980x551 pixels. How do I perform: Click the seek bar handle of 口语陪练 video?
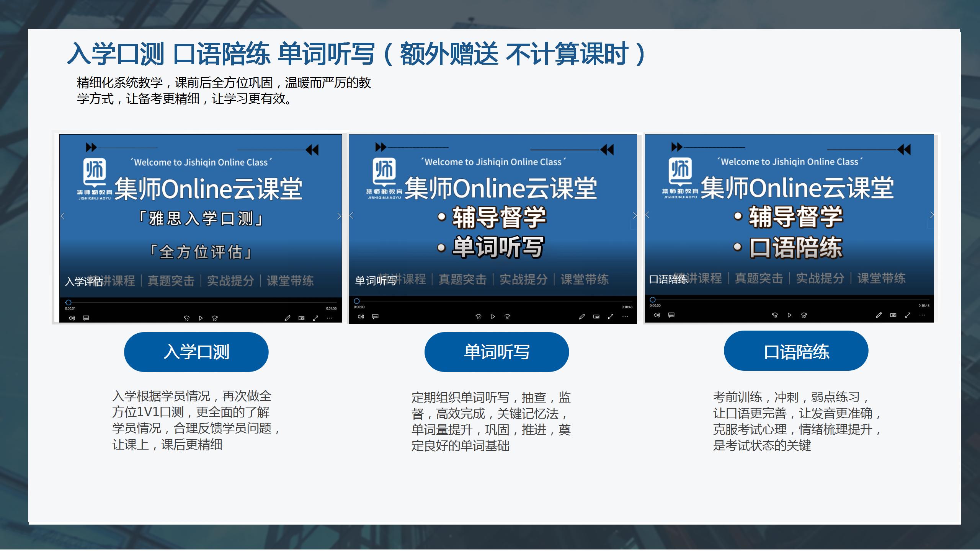pos(653,300)
